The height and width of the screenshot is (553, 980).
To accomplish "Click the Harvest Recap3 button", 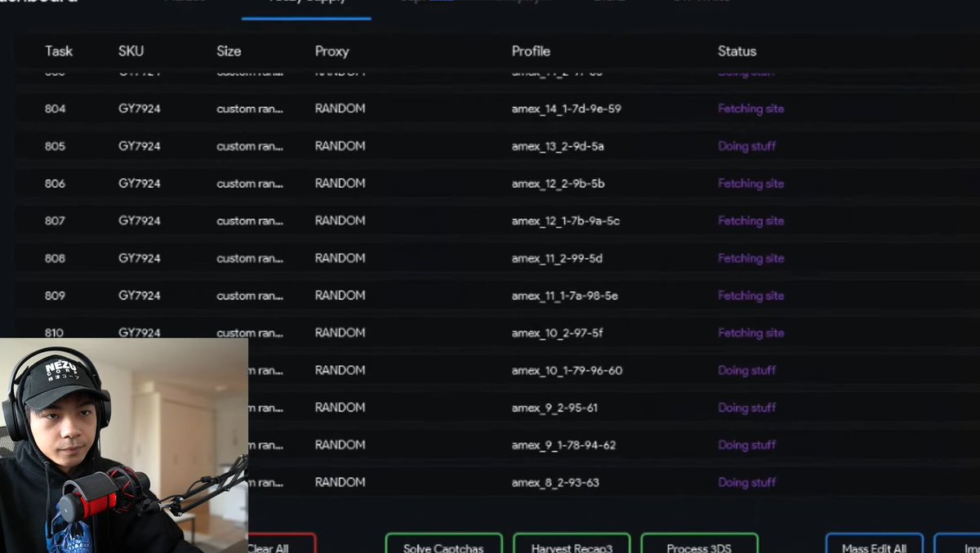I will click(x=572, y=544).
